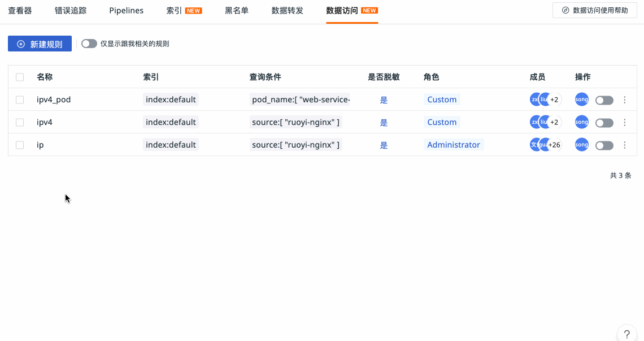
Task: Click the 新建规则 button
Action: [40, 44]
